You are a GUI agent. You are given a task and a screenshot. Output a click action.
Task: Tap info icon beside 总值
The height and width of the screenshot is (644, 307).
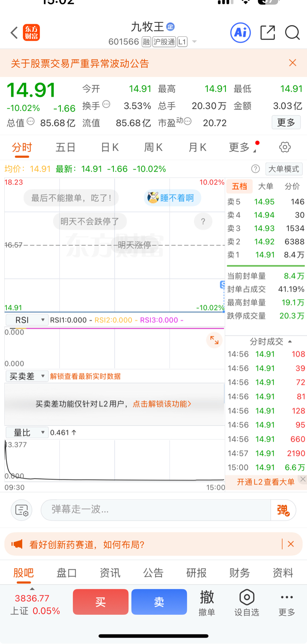coord(30,121)
